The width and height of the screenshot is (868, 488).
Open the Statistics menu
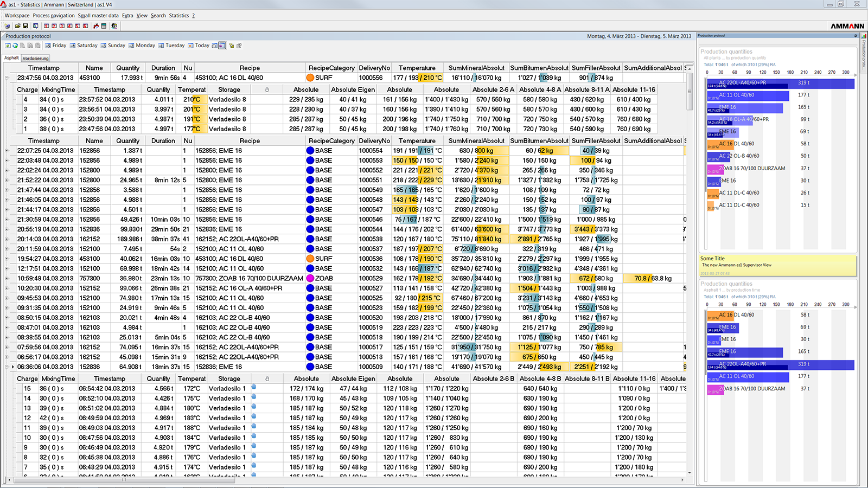coord(178,16)
